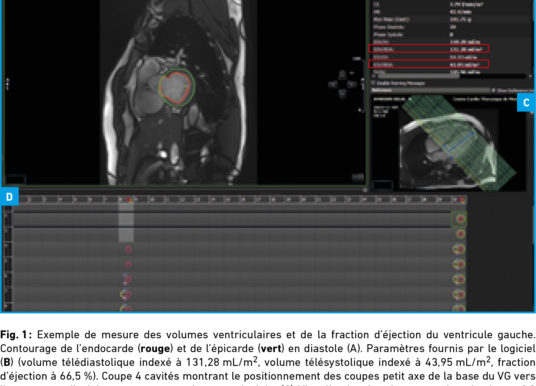Toggle the Show Reference Lines checkbox

tap(493, 90)
